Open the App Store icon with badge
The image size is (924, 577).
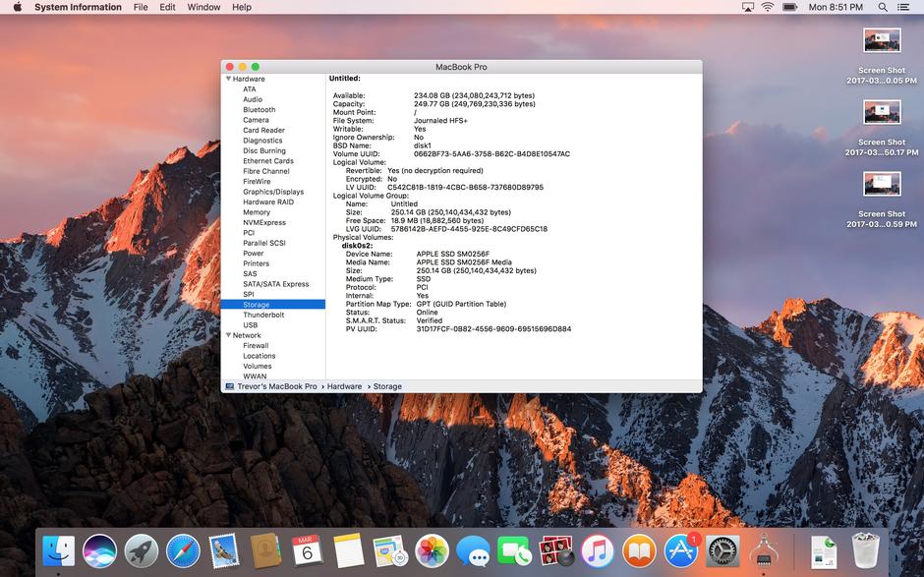pos(681,549)
